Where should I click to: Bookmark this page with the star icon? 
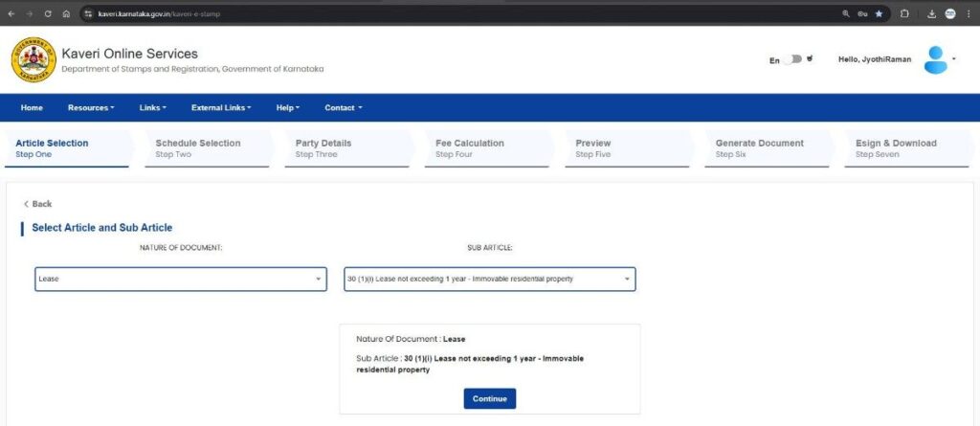(879, 13)
